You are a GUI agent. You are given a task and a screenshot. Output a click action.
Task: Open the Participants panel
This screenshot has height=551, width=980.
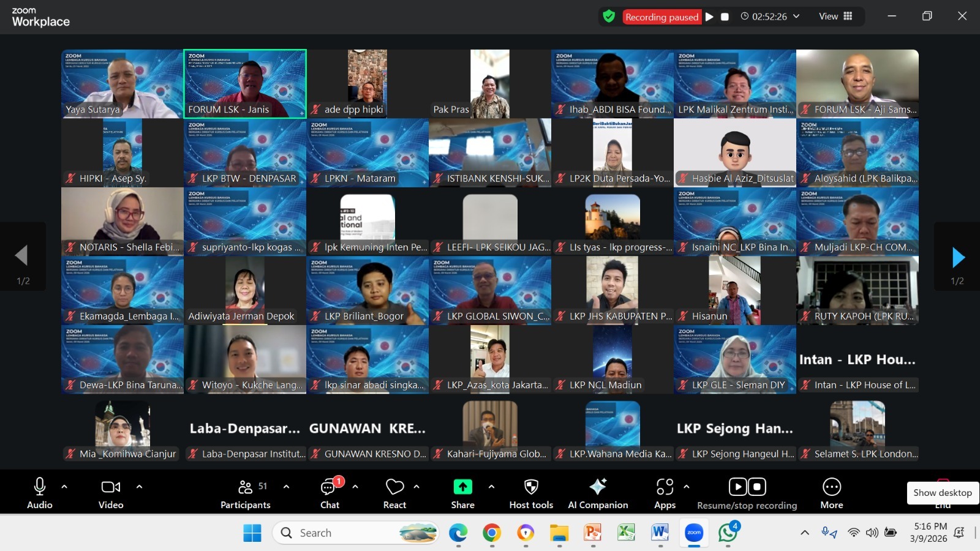click(x=246, y=491)
